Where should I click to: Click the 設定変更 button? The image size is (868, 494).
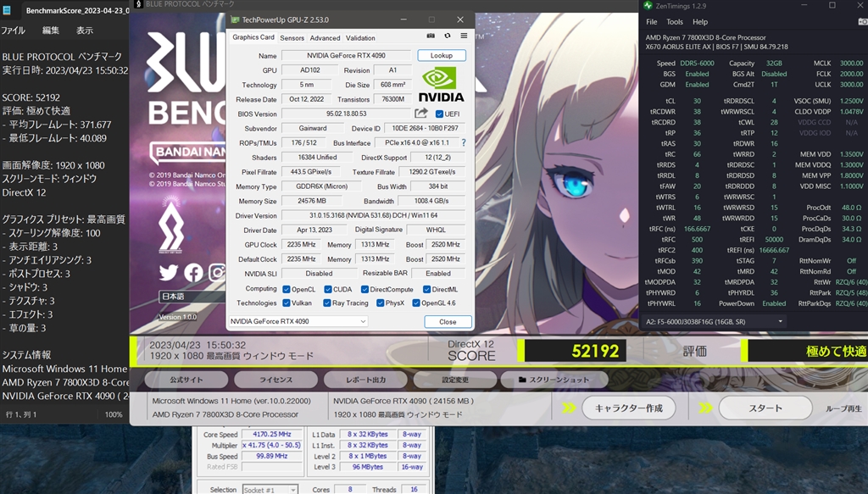[x=455, y=380]
